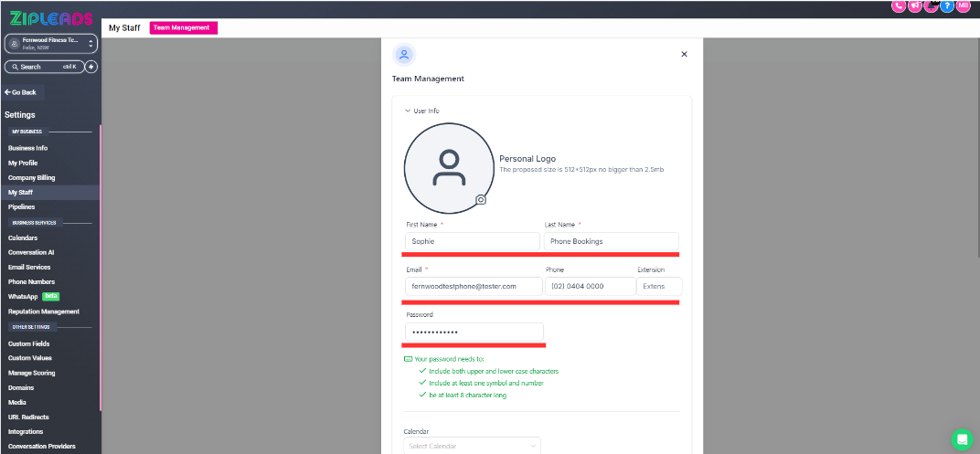980x454 pixels.
Task: Switch to the Team Management tab
Action: 184,28
